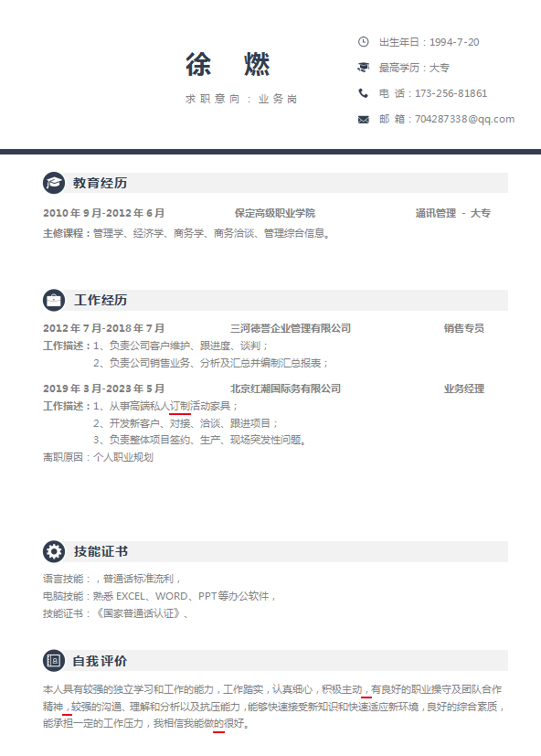Viewport: 541px width, 756px height.
Task: Click the clock icon beside 出生年日
Action: pos(363,42)
